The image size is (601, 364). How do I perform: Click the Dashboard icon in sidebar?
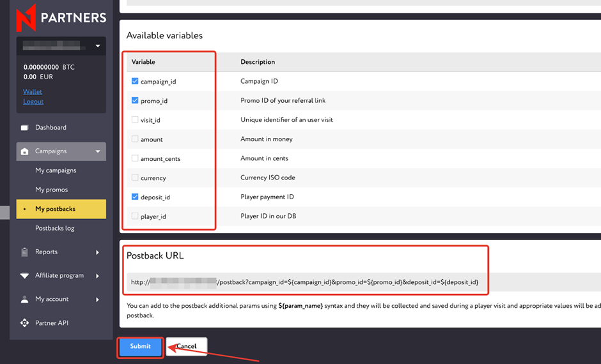[25, 128]
